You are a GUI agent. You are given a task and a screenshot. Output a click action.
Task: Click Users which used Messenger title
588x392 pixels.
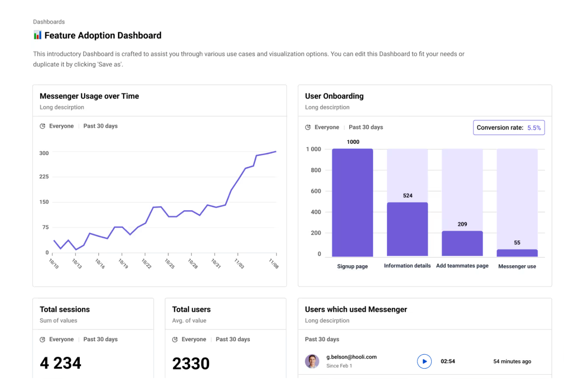tap(356, 309)
